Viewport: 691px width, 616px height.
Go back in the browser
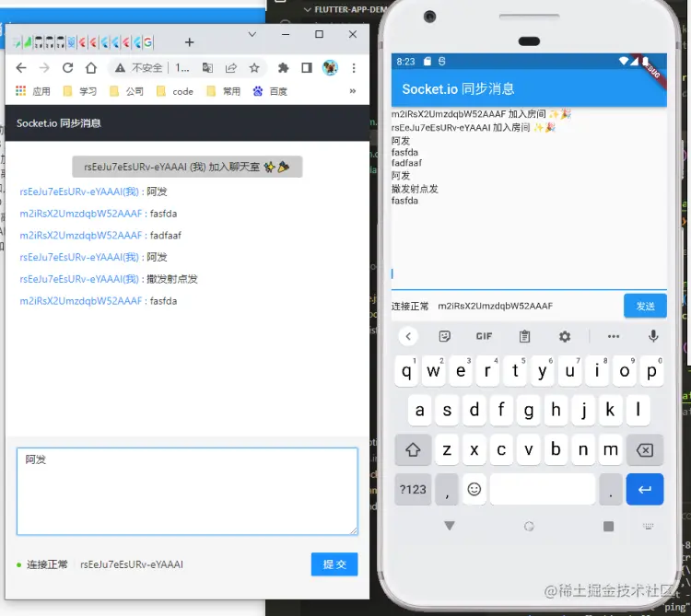20,68
